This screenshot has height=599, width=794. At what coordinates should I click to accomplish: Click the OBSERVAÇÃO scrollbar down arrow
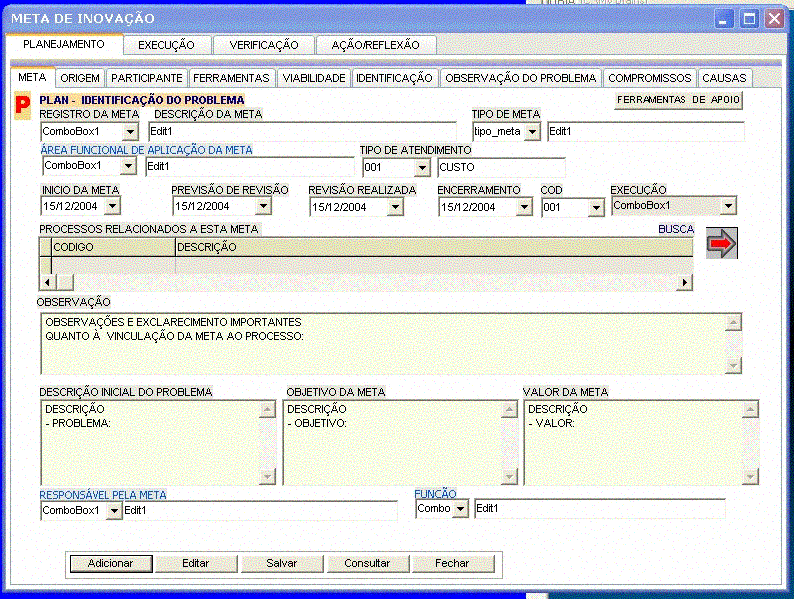point(733,366)
